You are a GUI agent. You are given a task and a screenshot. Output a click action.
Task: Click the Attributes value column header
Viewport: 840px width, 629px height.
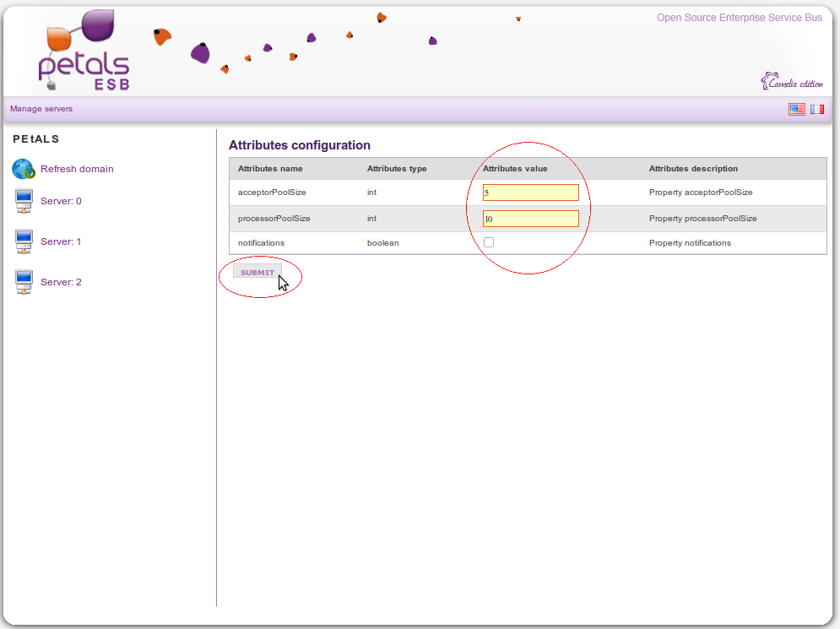pos(515,169)
